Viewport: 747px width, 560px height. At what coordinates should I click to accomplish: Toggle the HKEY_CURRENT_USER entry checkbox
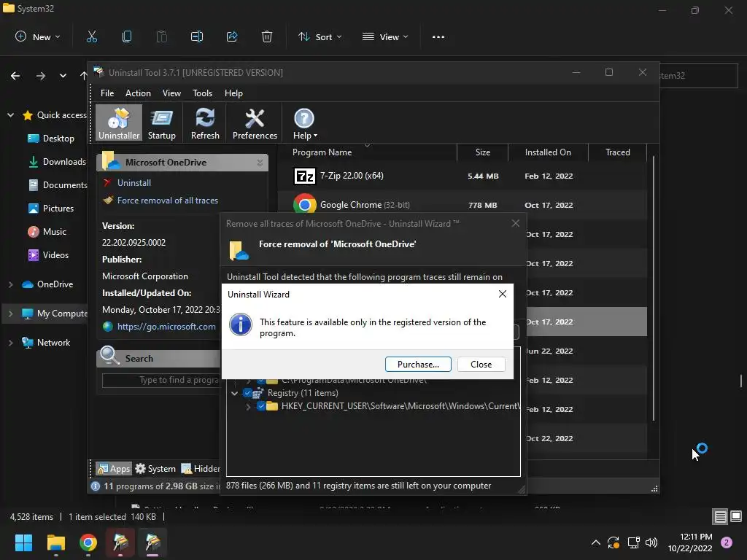(x=260, y=406)
